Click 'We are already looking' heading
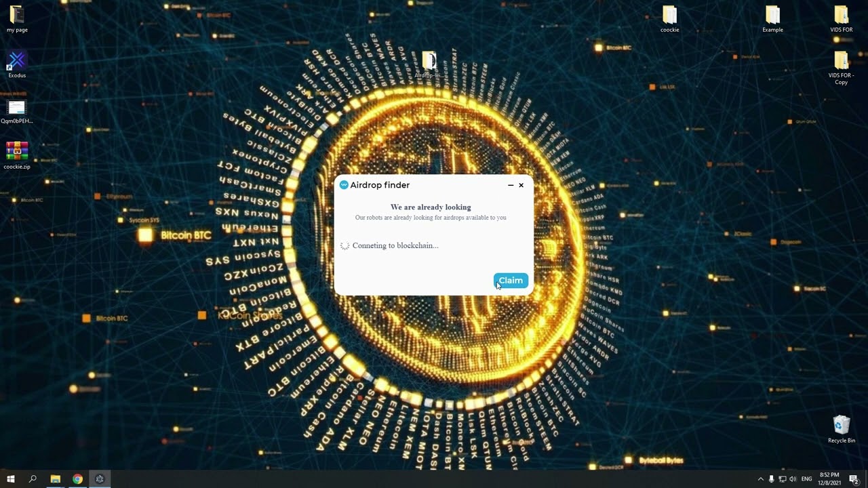The image size is (868, 488). (431, 207)
